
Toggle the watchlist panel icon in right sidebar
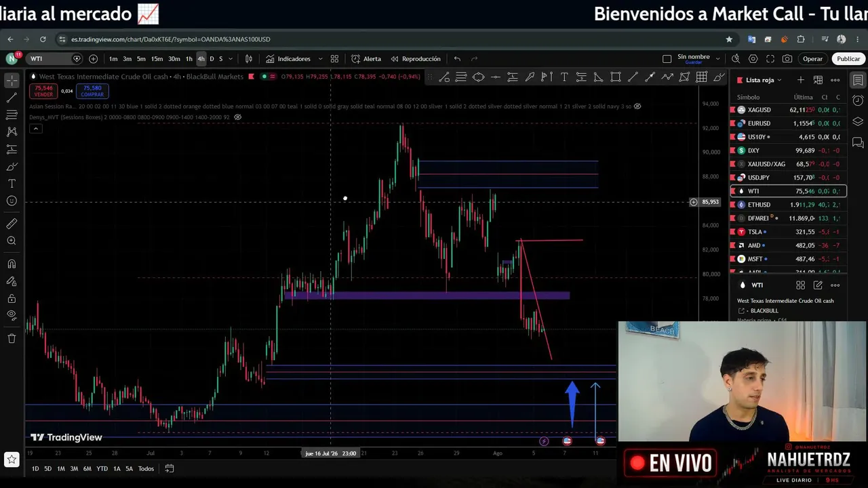858,81
